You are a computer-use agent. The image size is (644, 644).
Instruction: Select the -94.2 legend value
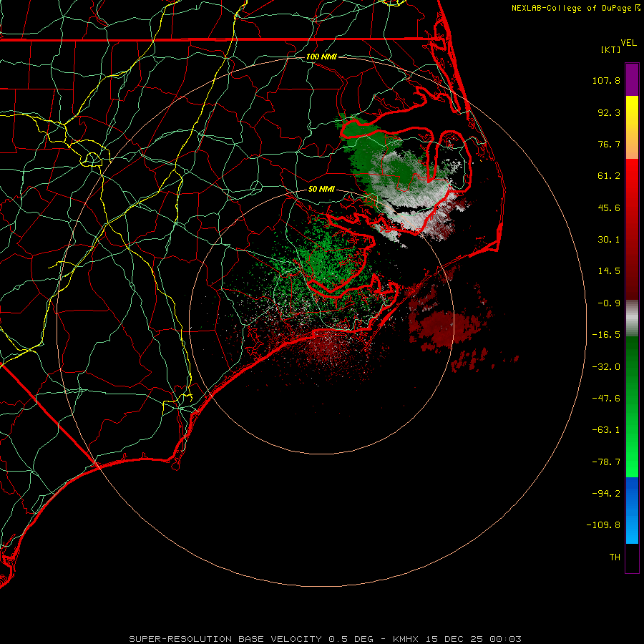[x=606, y=494]
